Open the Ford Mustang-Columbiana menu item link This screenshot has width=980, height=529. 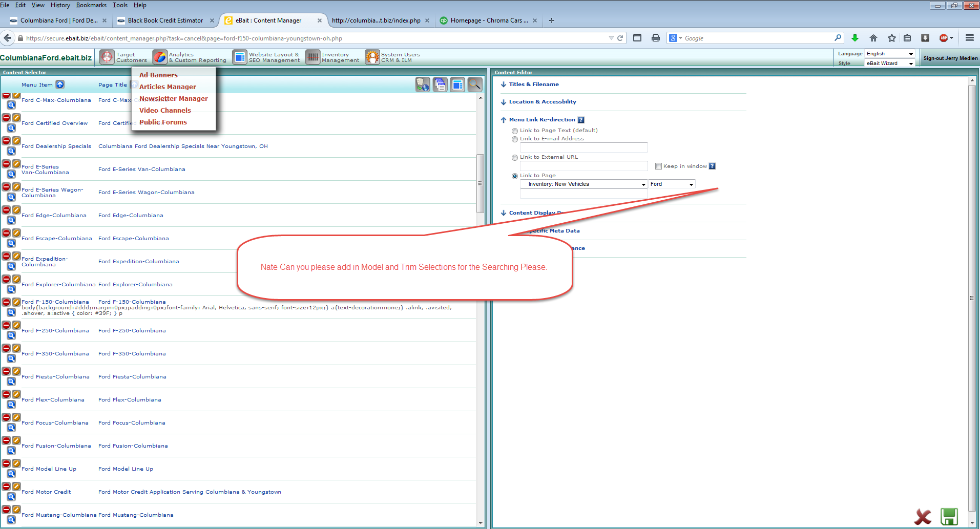coord(59,515)
